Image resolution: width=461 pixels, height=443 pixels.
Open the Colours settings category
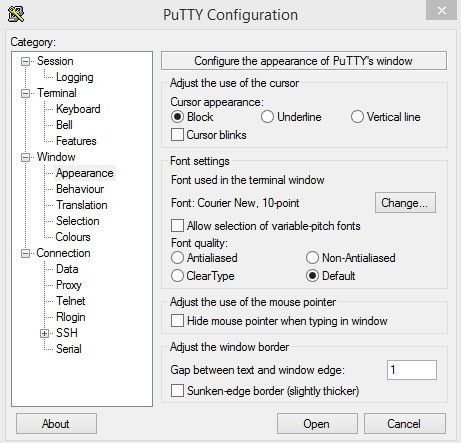click(x=73, y=237)
